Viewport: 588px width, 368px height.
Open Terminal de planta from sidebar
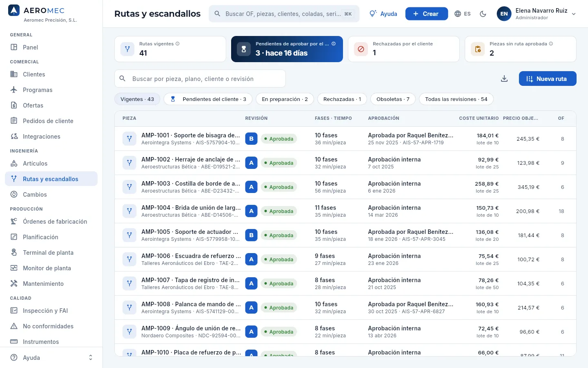pos(51,253)
